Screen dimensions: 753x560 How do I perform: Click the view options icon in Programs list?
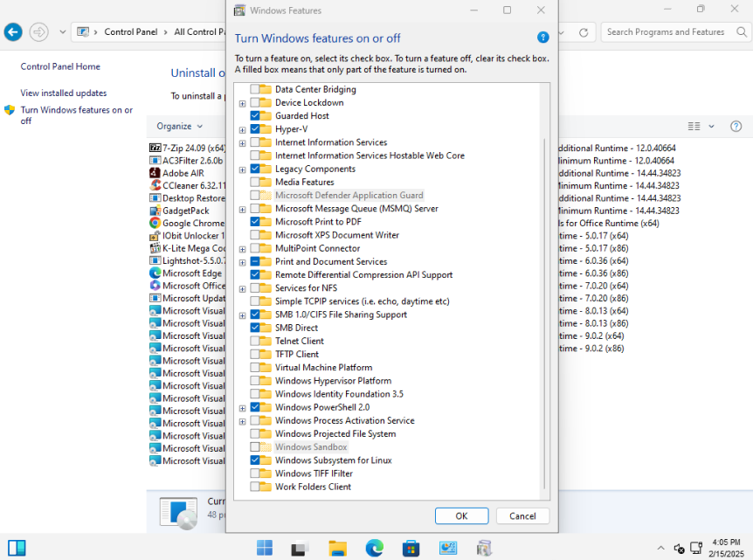[694, 127]
